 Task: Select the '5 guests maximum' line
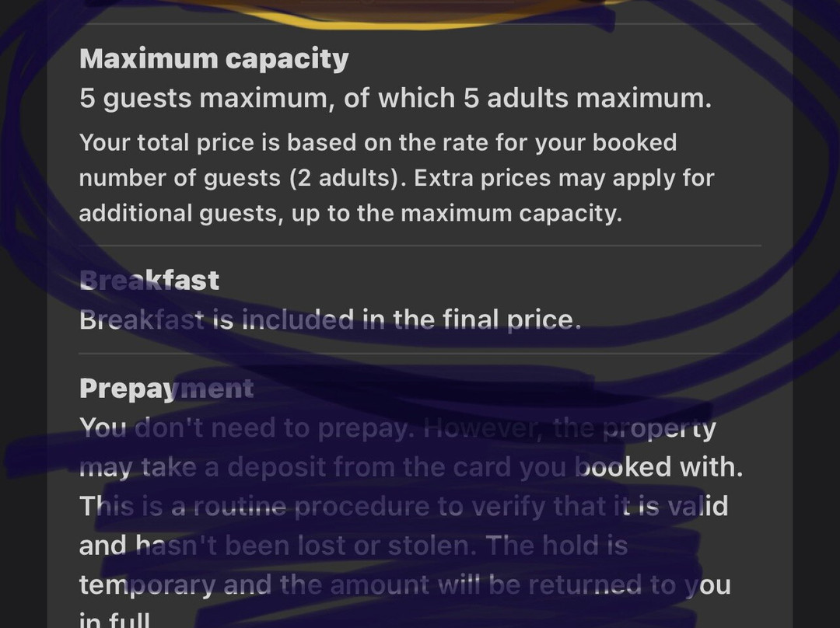point(395,99)
